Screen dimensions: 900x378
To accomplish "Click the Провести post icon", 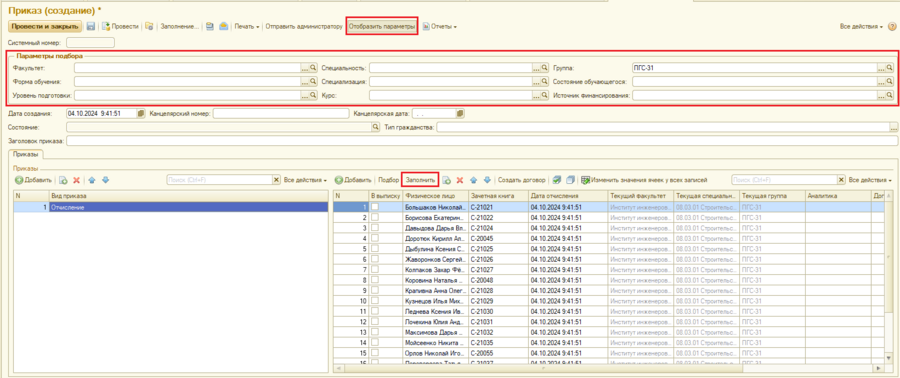I will 106,26.
